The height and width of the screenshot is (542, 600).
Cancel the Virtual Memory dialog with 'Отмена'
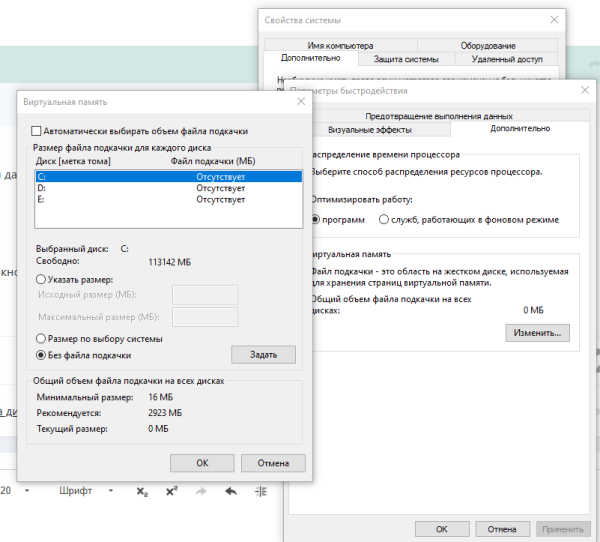(273, 463)
